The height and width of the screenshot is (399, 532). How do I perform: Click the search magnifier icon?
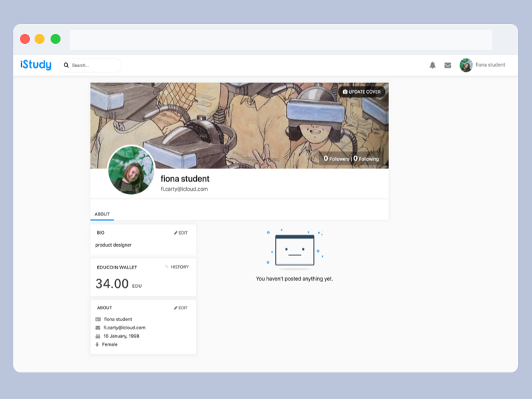(66, 65)
